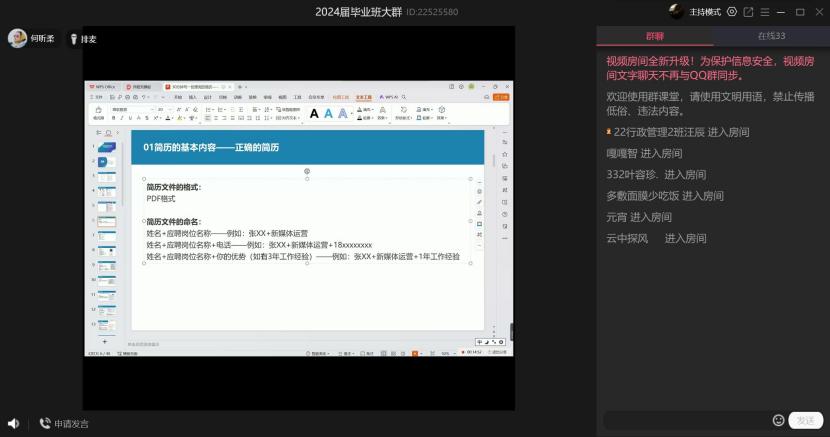Viewport: 830px width, 437px height.
Task: Choose the blue gradient A text style
Action: coord(343,113)
